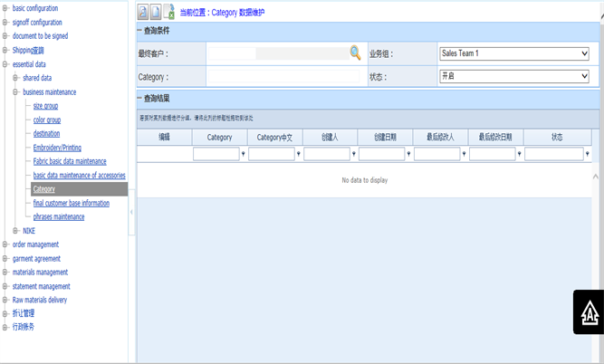This screenshot has width=604, height=364.
Task: Click the filter icon next to Category column filter
Action: tap(243, 155)
